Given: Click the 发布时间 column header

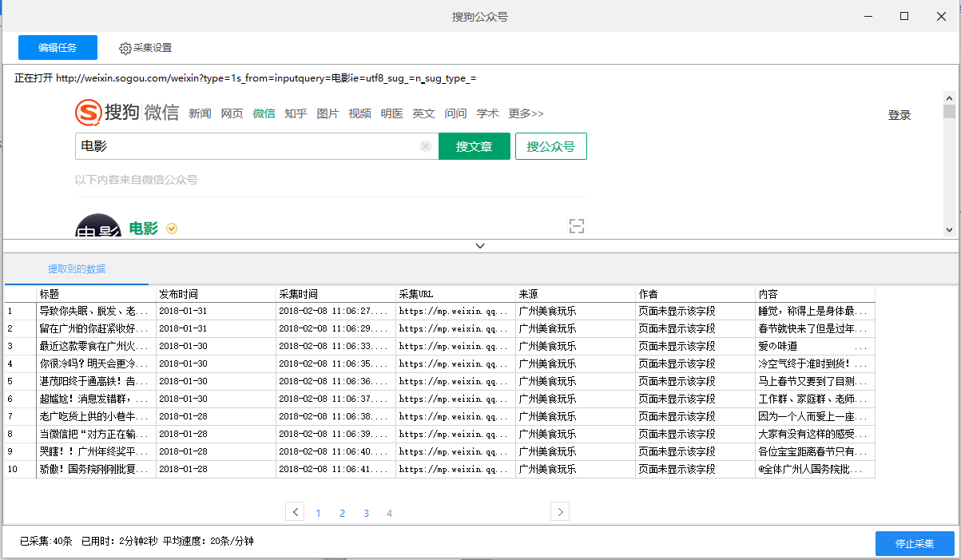Looking at the screenshot, I should click(216, 294).
